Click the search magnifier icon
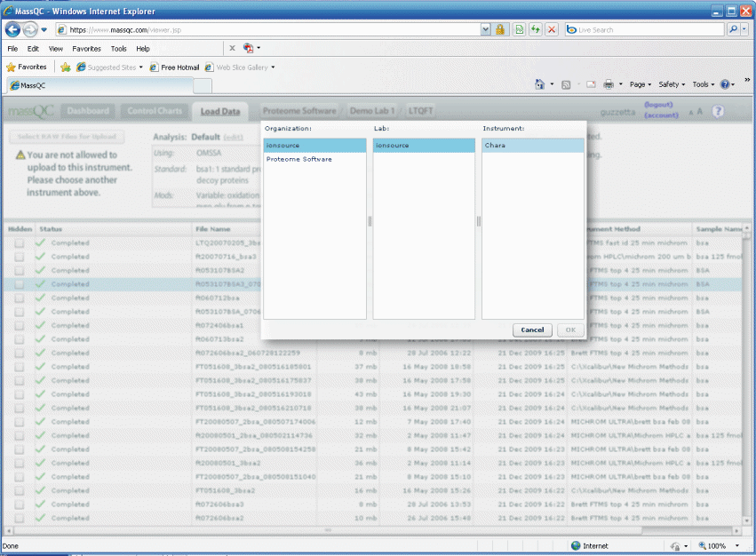The image size is (756, 556). [x=733, y=30]
